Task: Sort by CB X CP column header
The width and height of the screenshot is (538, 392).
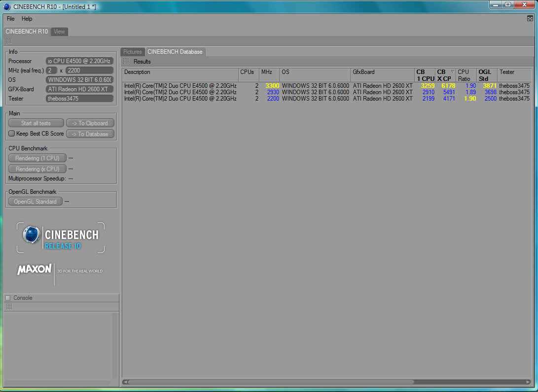Action: (x=445, y=75)
